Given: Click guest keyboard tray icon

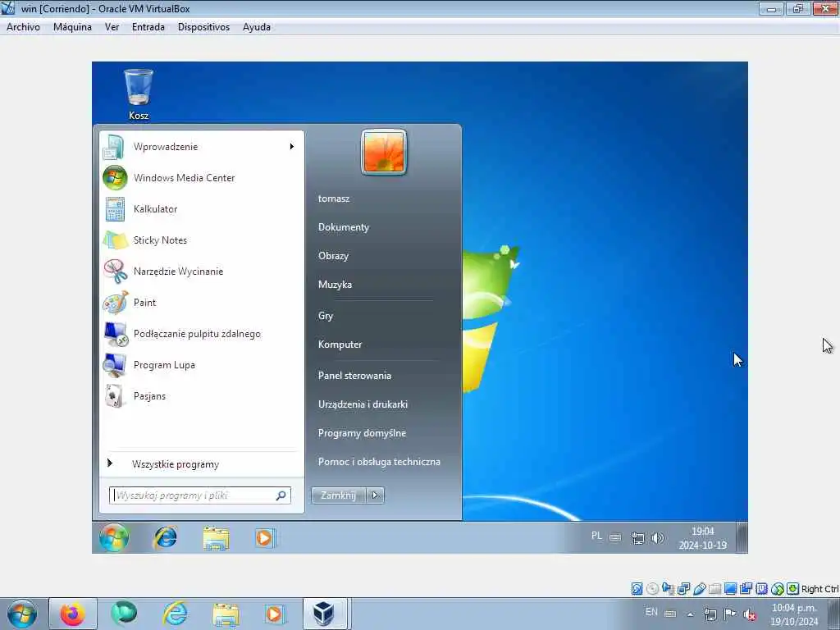Looking at the screenshot, I should 615,536.
